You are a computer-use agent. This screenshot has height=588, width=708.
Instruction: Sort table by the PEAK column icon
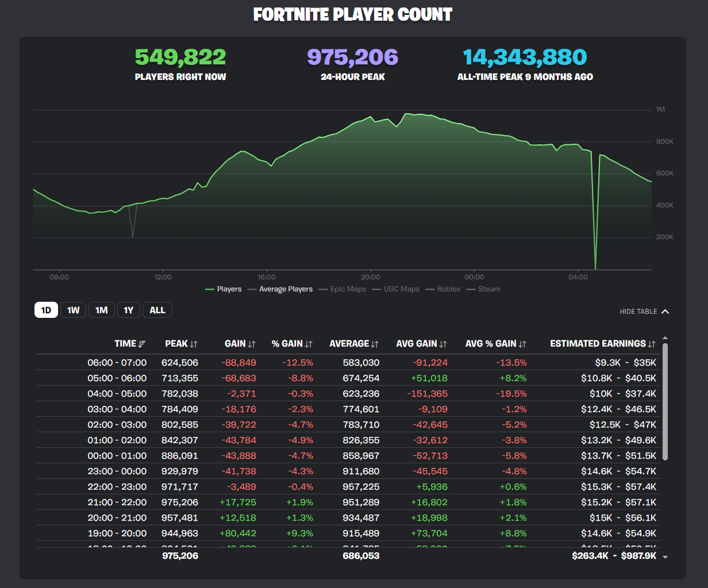(194, 344)
